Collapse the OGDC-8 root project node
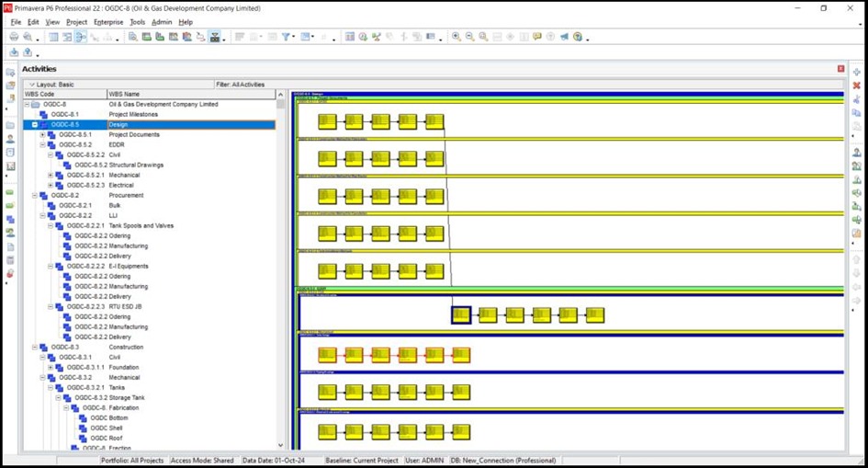This screenshot has width=868, height=468. coord(27,104)
